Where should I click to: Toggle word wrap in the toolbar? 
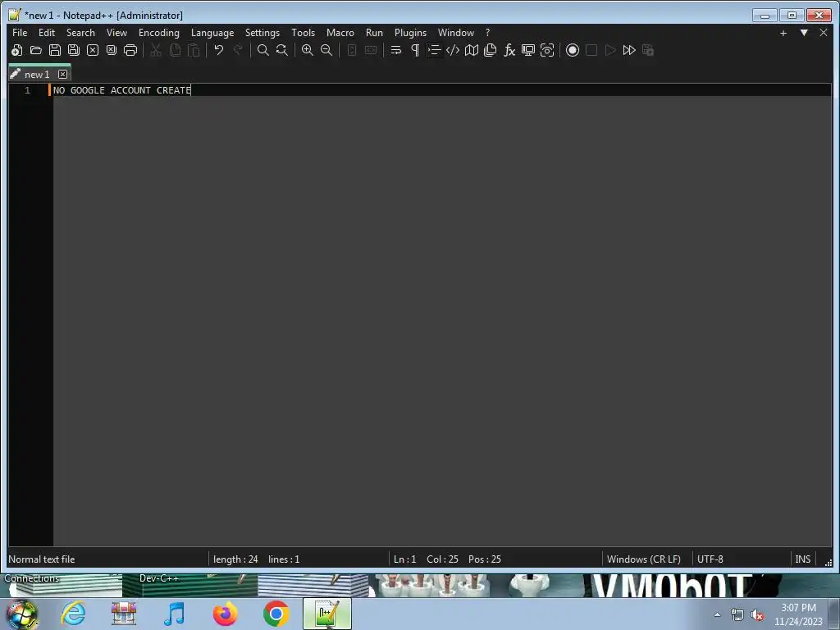(x=396, y=50)
